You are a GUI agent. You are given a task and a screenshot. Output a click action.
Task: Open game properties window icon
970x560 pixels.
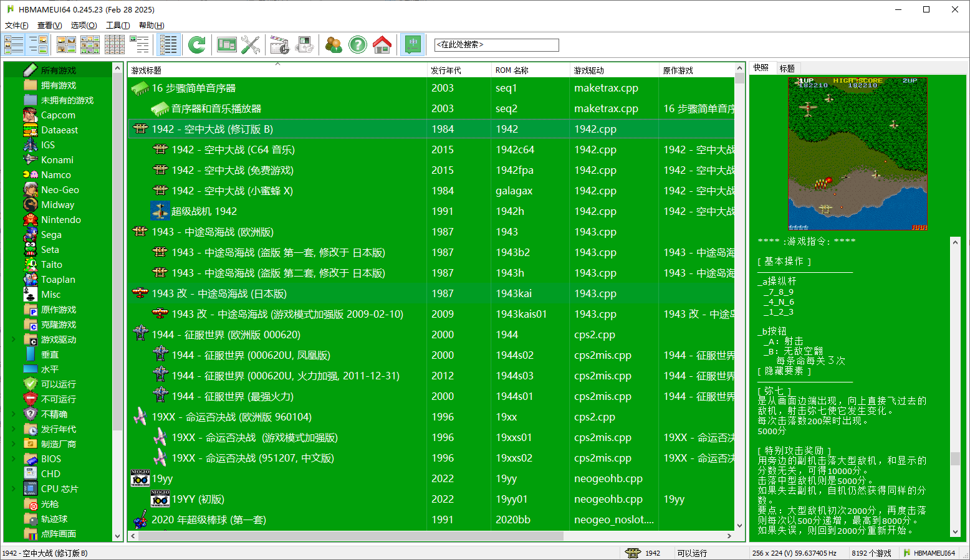(x=226, y=45)
